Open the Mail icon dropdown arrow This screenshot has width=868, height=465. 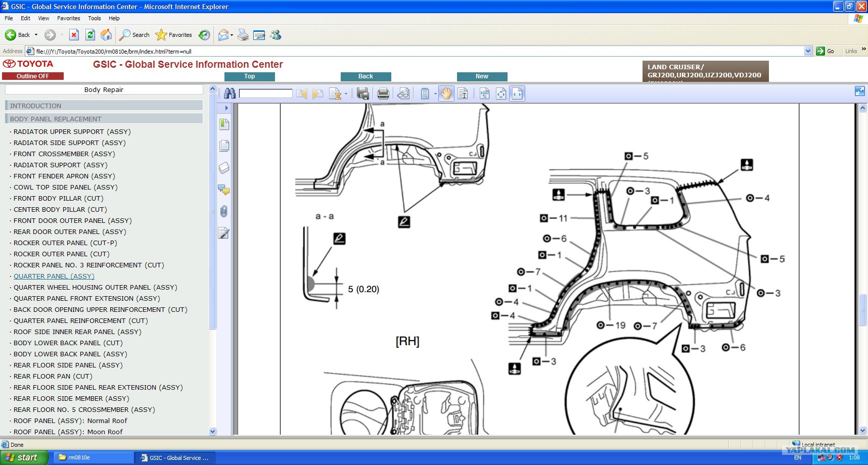point(232,35)
